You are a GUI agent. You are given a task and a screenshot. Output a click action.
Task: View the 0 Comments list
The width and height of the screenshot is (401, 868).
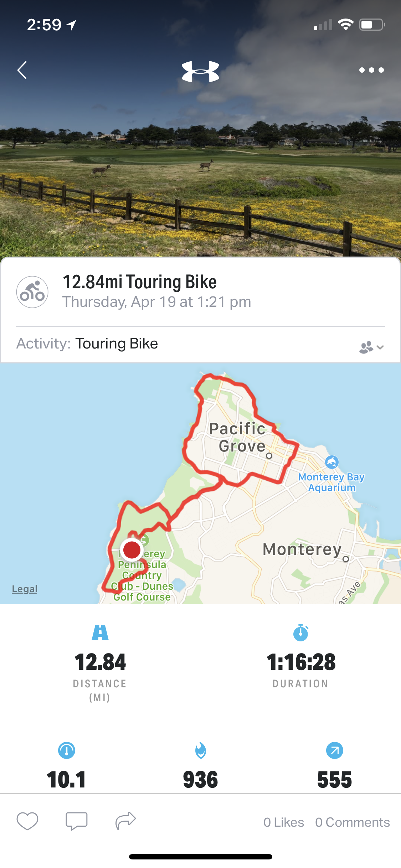pyautogui.click(x=352, y=822)
